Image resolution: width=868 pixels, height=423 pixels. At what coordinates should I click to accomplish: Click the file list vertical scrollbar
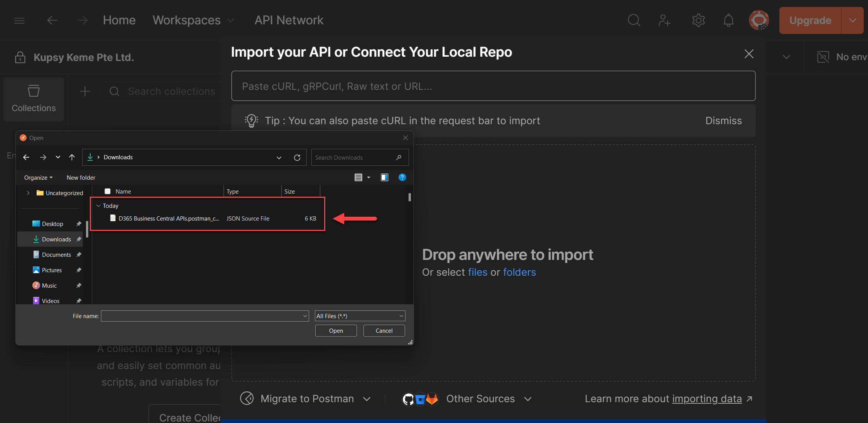tap(409, 197)
